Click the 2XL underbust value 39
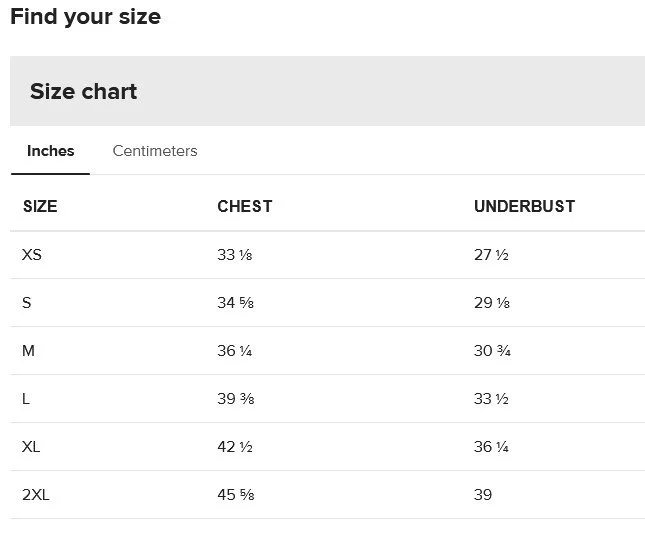This screenshot has height=540, width=645. pos(483,495)
